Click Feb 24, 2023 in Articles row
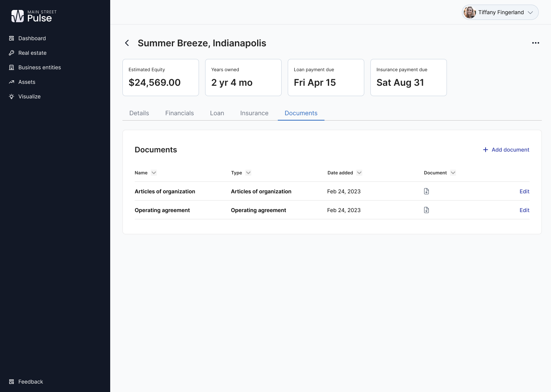The height and width of the screenshot is (392, 551). coord(344,191)
